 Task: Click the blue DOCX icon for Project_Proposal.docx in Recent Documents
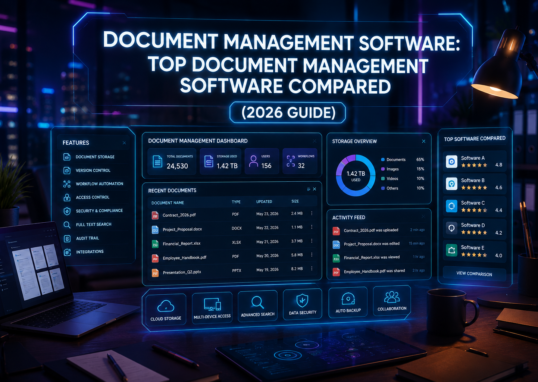tap(155, 229)
